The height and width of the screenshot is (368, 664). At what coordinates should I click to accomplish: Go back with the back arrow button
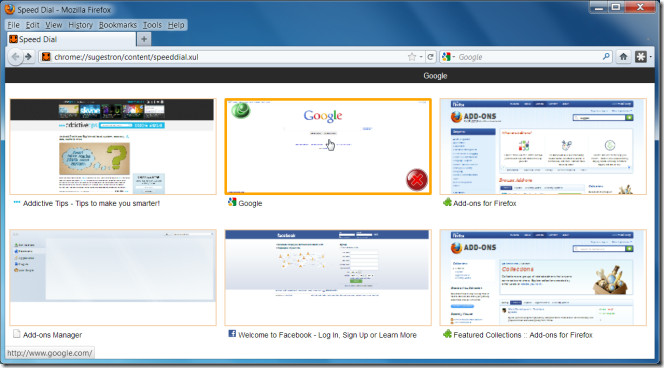(x=15, y=57)
